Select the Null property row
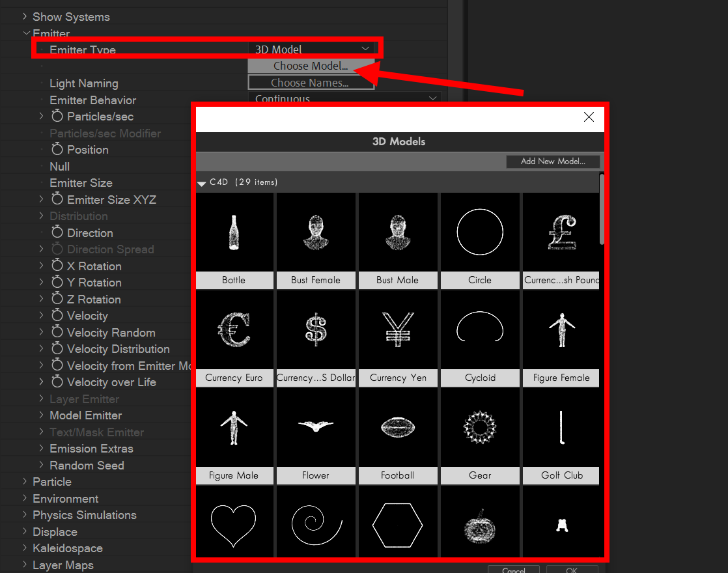 59,166
